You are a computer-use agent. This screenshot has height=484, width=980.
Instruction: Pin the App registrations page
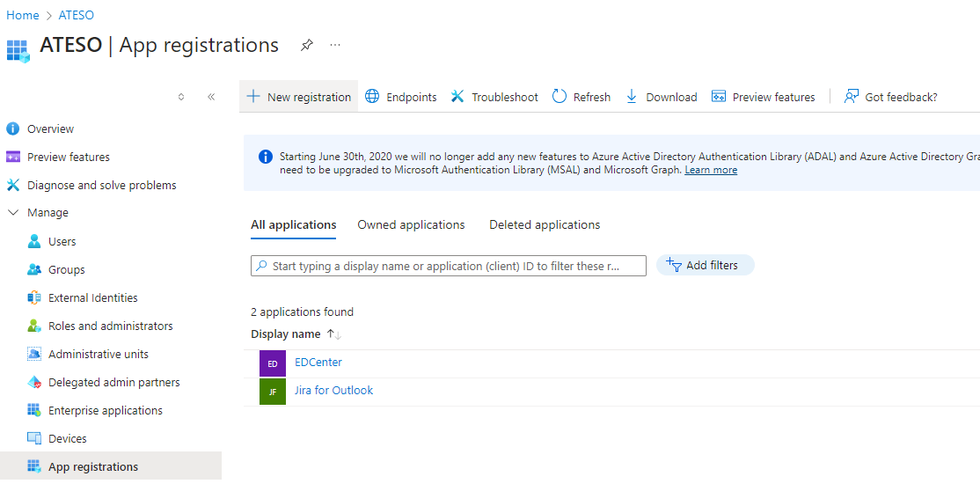click(306, 45)
